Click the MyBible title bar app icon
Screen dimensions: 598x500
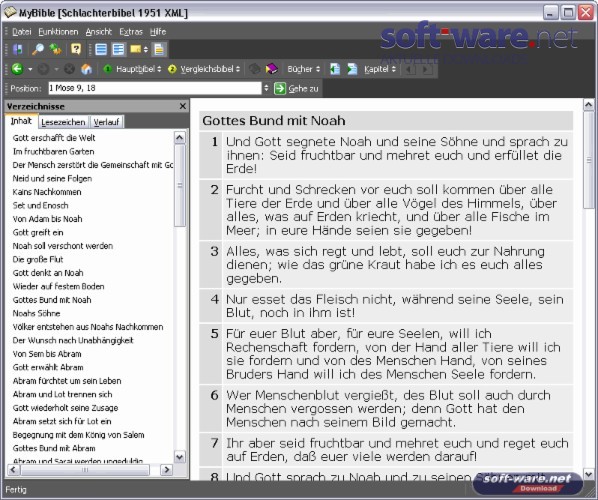[10, 13]
